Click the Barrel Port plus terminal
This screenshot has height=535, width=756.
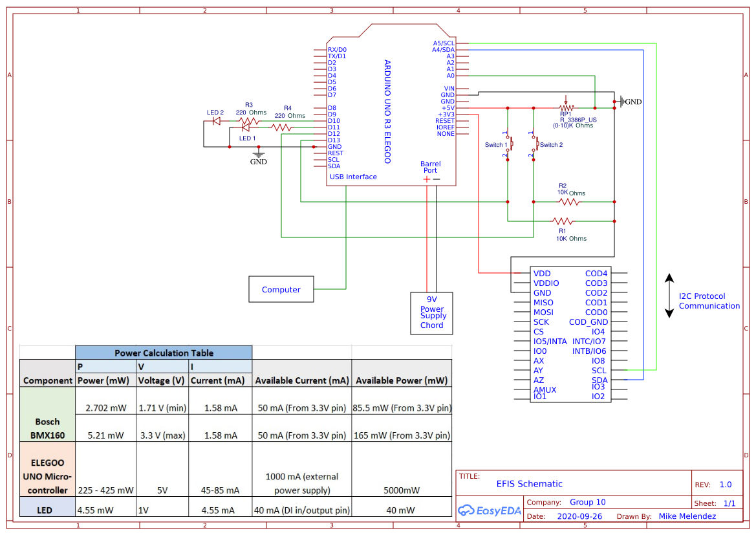pos(426,179)
